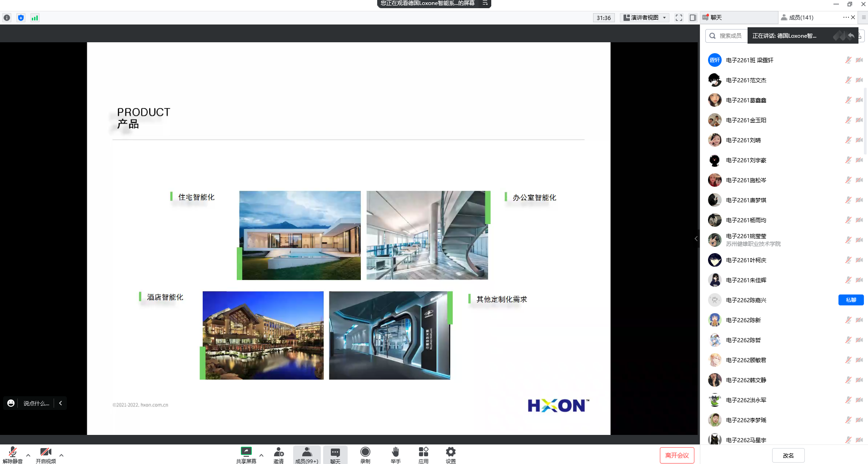Expand audio options arrow beside mute
The image size is (868, 464).
point(28,455)
